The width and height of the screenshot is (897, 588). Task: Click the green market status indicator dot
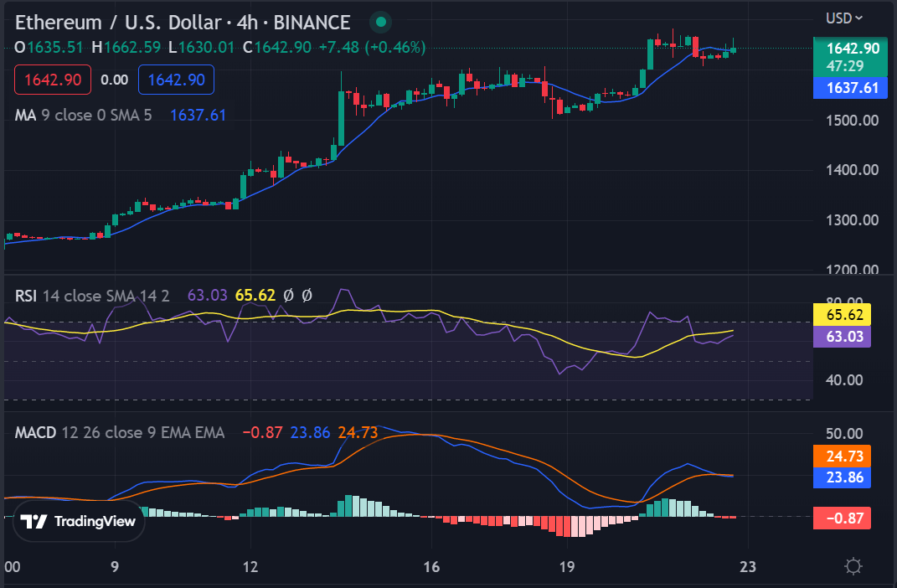tap(381, 23)
